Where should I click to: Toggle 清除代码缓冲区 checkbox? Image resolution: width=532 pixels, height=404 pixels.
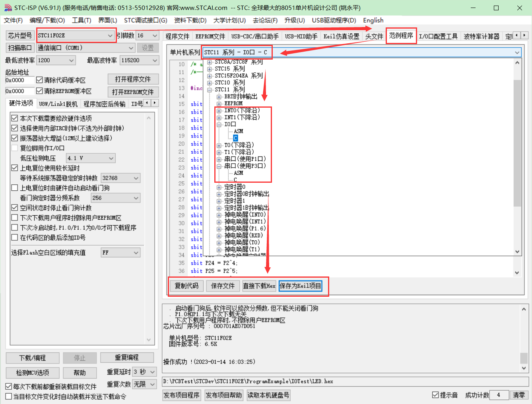tap(39, 80)
